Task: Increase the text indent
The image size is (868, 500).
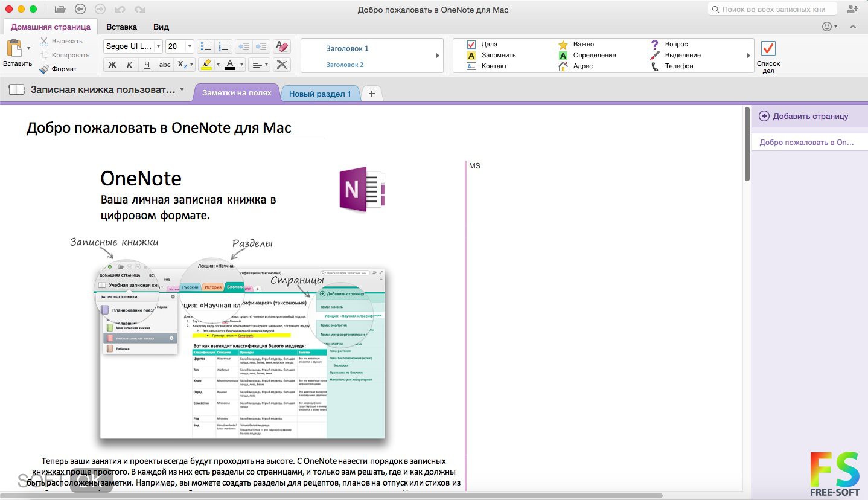Action: coord(261,46)
